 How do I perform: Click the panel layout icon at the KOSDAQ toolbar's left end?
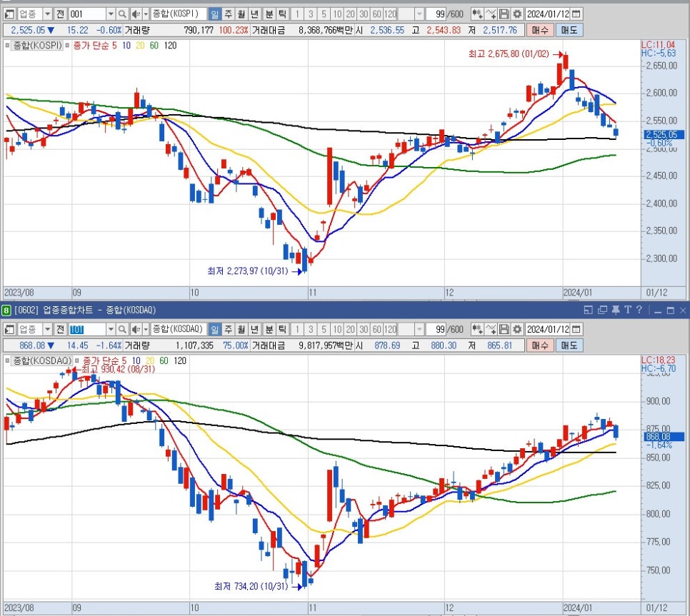[x=9, y=329]
